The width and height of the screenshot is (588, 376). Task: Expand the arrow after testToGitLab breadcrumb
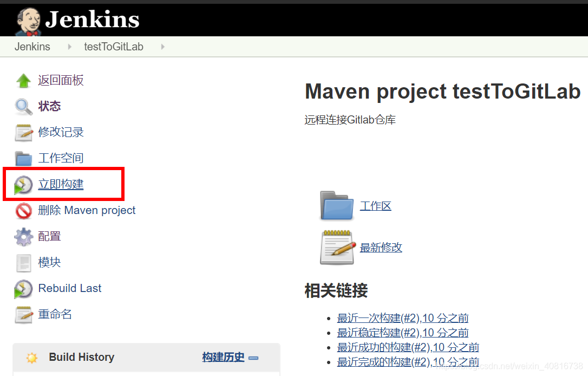162,47
